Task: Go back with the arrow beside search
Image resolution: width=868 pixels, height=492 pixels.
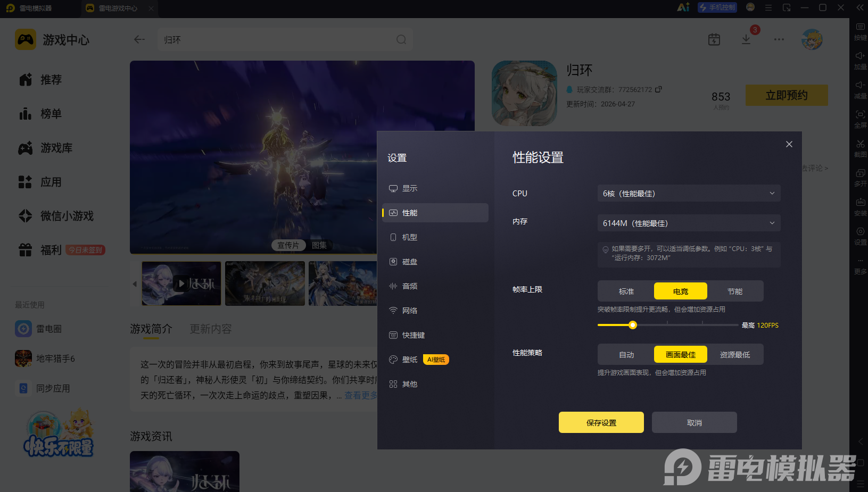Action: (x=139, y=39)
